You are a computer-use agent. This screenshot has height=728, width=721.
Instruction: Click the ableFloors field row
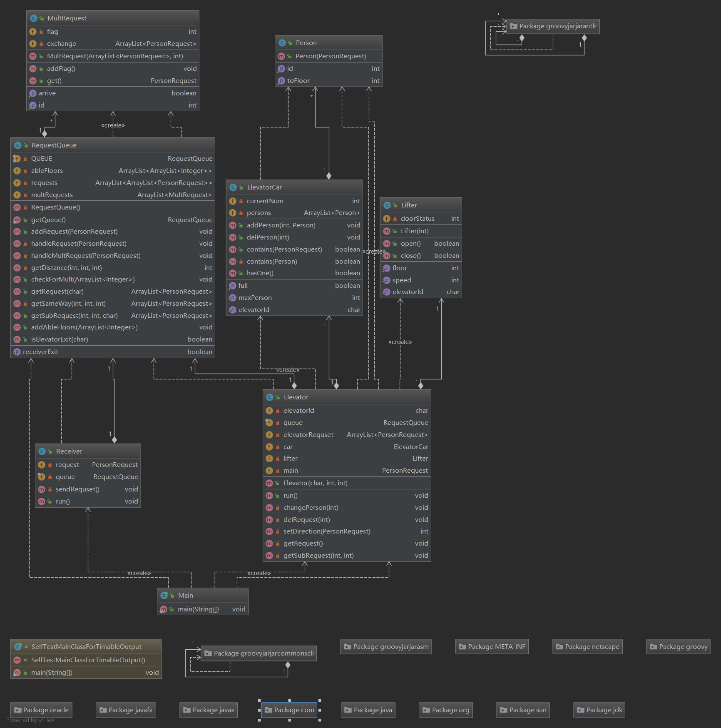point(113,171)
